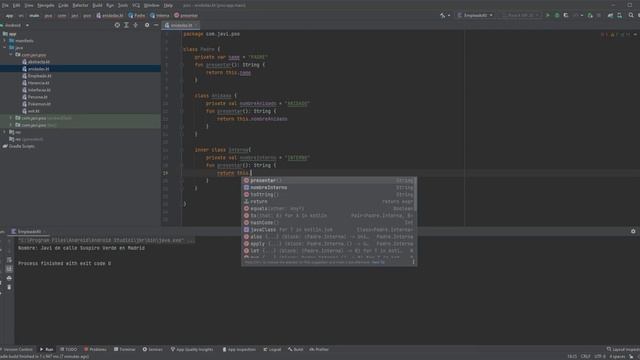Open the TODO tool window

coord(69,349)
